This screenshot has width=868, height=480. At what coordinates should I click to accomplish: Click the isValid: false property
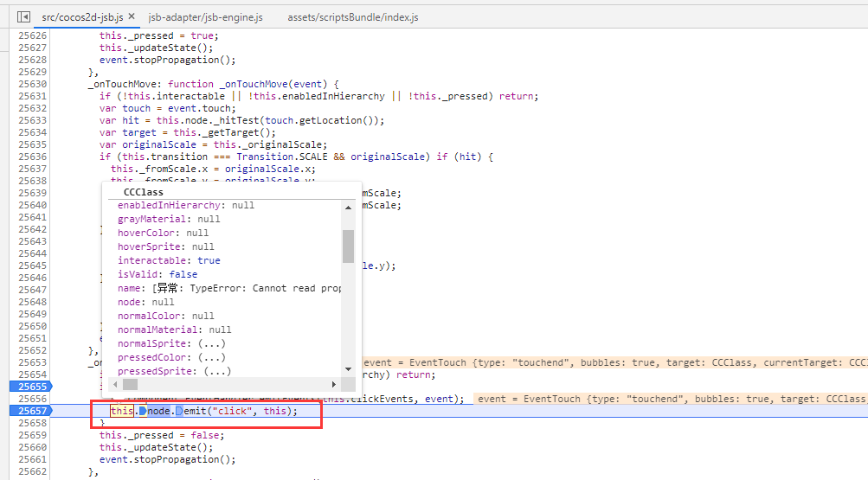pos(158,274)
